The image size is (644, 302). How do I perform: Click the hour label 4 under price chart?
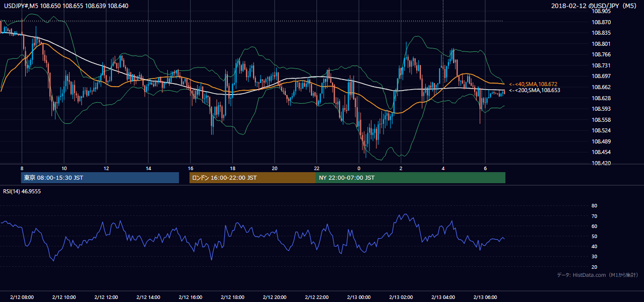coord(443,168)
